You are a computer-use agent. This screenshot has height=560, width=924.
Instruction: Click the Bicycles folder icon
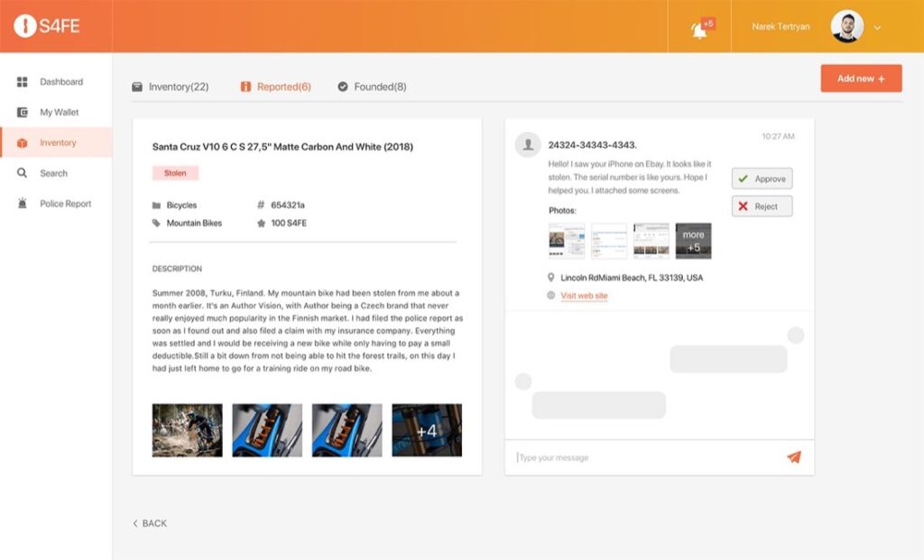[156, 206]
